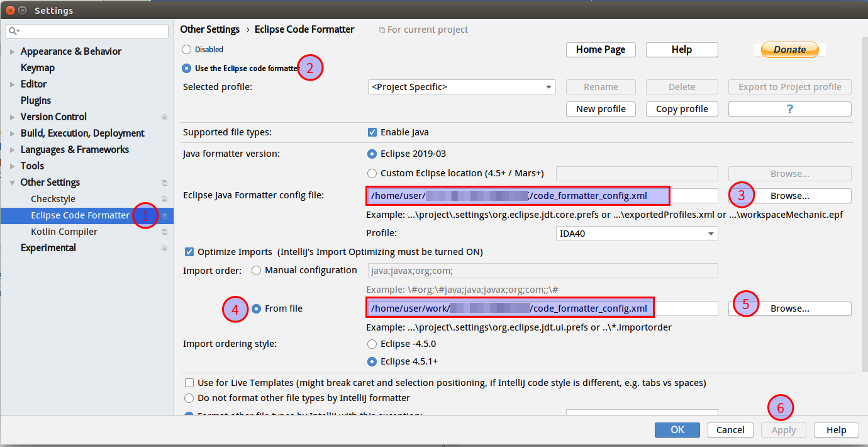Choose Custom Eclipse location option
Viewport: 868px width, 447px height.
(x=372, y=173)
